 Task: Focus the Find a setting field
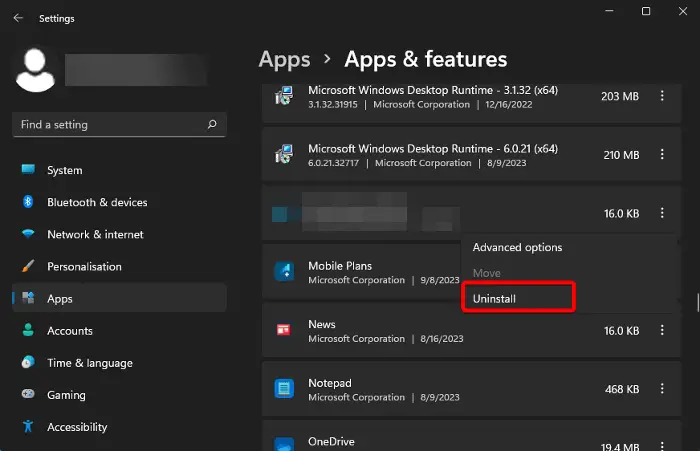[x=119, y=125]
